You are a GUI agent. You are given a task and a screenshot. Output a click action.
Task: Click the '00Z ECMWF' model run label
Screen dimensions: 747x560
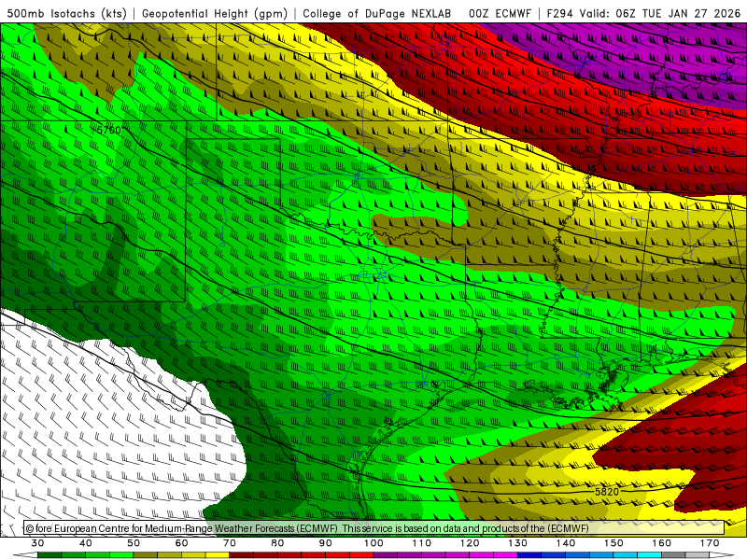click(500, 14)
